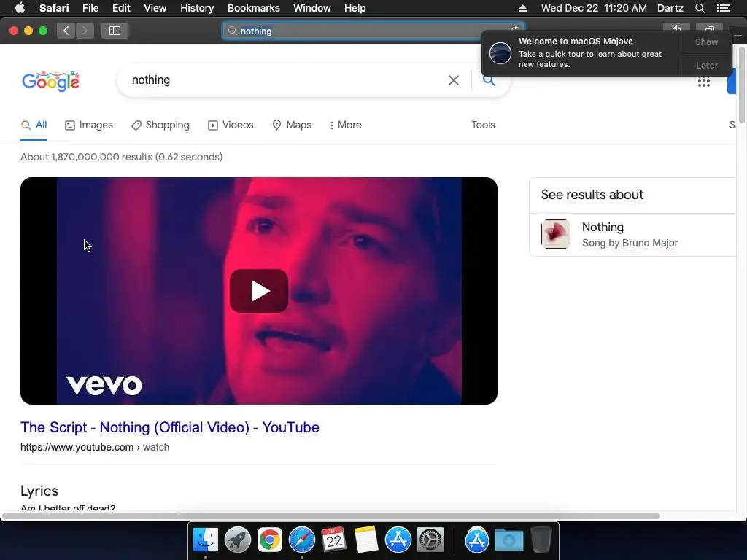Open the Google apps grid
747x560 pixels.
[704, 82]
